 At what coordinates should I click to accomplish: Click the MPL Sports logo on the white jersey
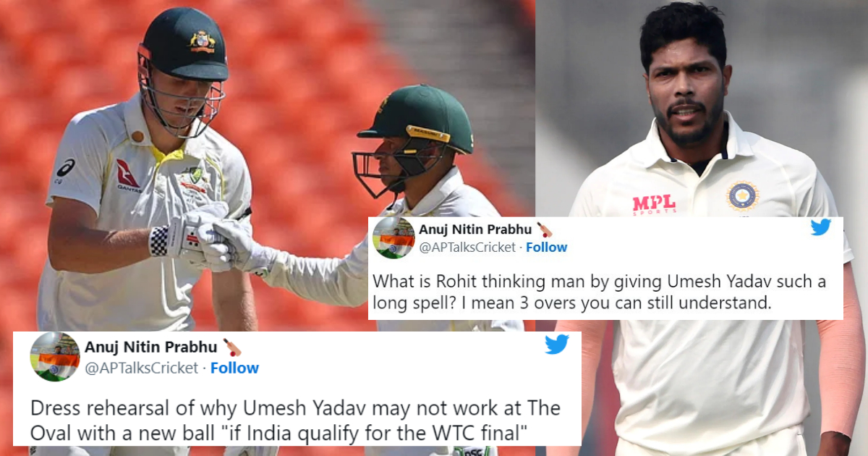point(654,204)
